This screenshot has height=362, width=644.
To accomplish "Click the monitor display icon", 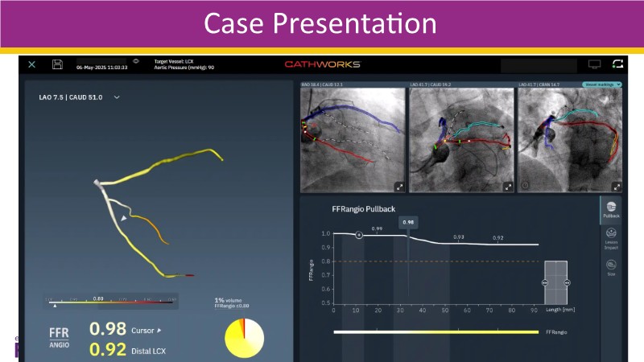I will 595,64.
